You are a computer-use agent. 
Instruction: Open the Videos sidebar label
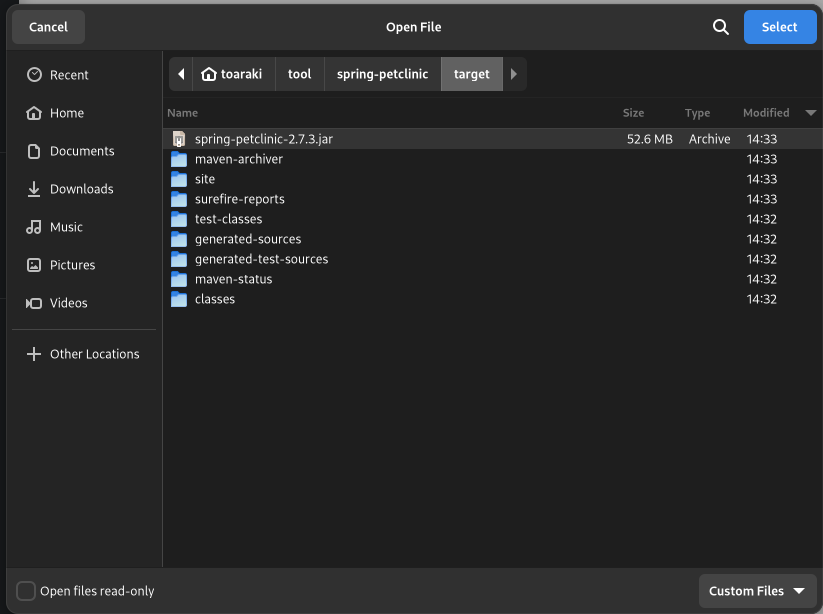tap(69, 303)
